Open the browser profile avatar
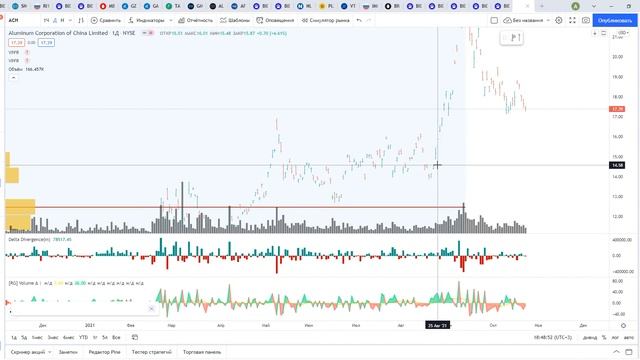Screen dimensions: 640x360 tap(576, 6)
